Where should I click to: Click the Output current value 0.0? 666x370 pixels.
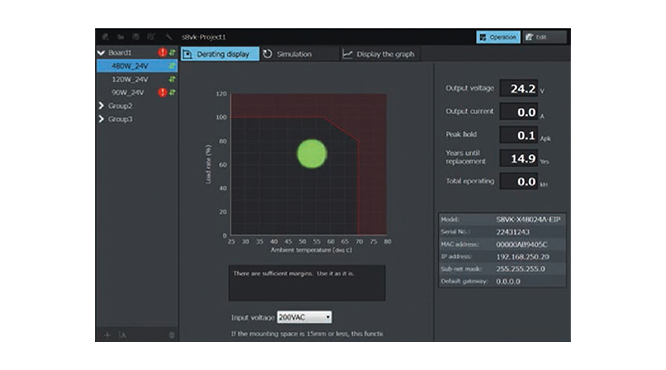click(519, 112)
